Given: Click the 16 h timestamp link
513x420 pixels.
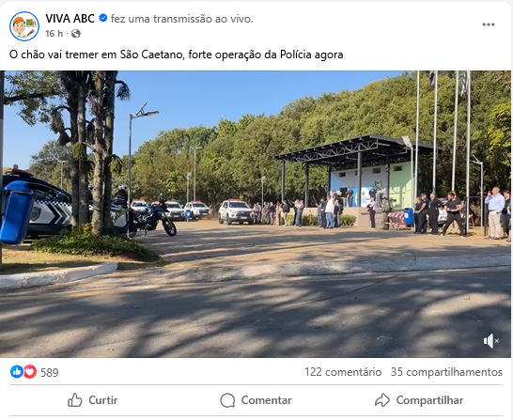Looking at the screenshot, I should (x=54, y=34).
